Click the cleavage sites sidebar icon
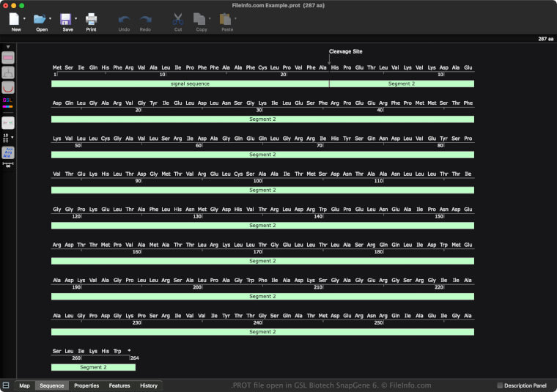This screenshot has height=392, width=557. (8, 73)
